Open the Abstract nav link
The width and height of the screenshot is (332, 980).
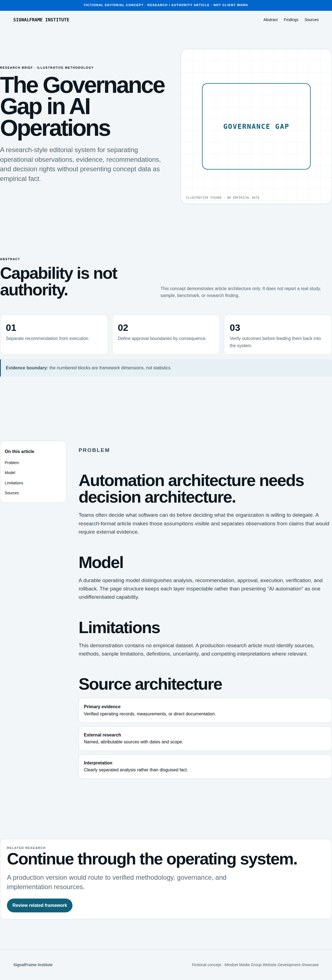271,20
